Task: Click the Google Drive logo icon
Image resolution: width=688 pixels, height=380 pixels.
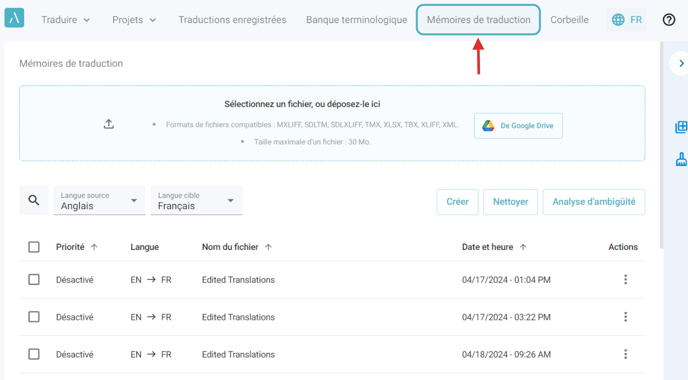Action: [488, 125]
